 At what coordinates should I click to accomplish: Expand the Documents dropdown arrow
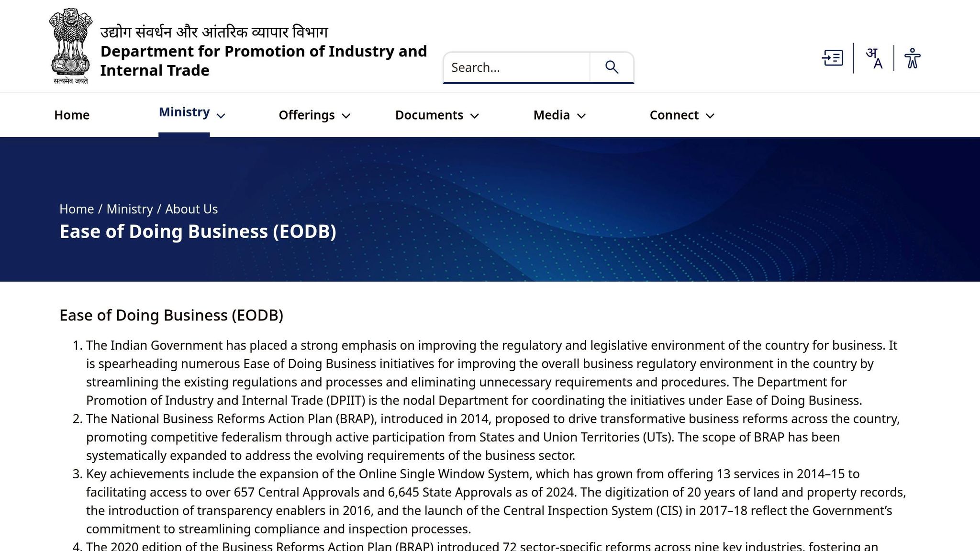(x=475, y=116)
